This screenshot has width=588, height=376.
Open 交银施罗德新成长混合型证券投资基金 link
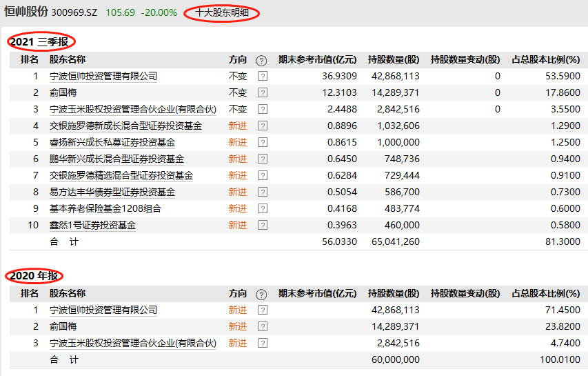[125, 126]
